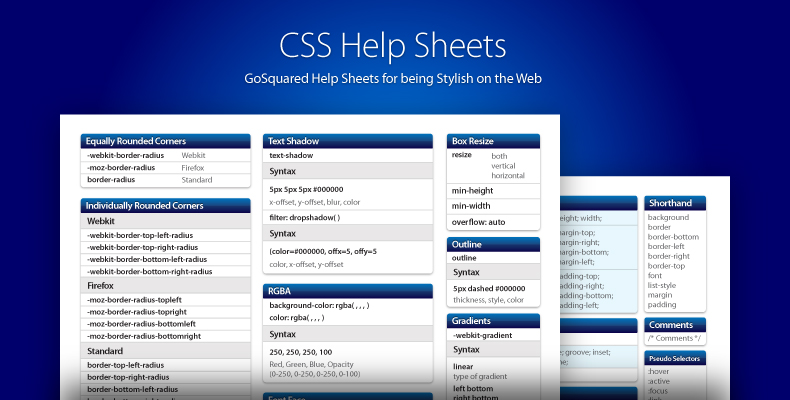790x400 pixels.
Task: Click "border-top-right-radius" row
Action: click(x=165, y=377)
